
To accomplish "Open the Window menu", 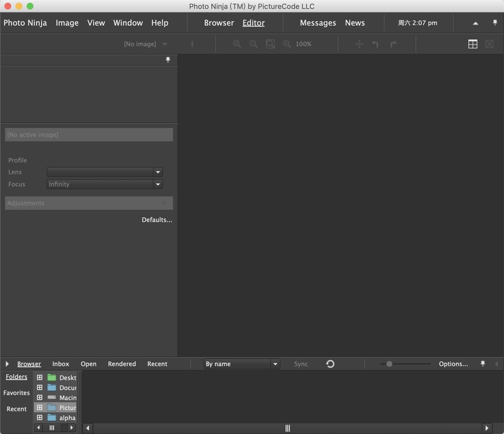I will point(128,23).
